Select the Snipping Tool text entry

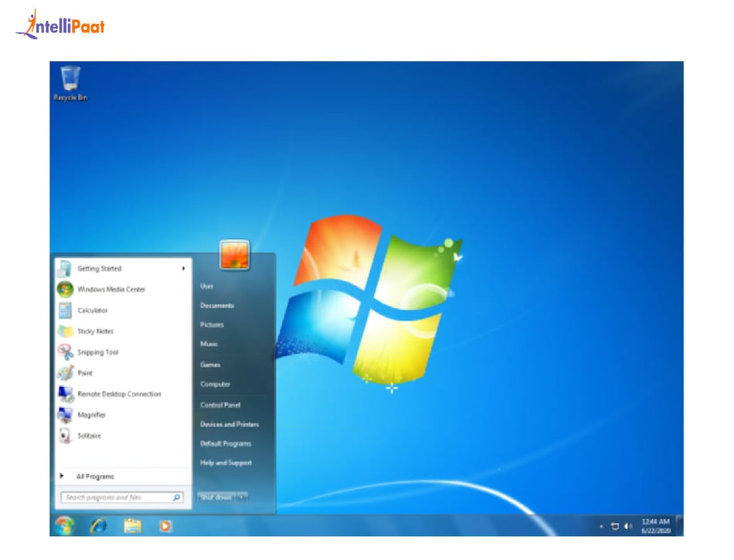point(98,352)
